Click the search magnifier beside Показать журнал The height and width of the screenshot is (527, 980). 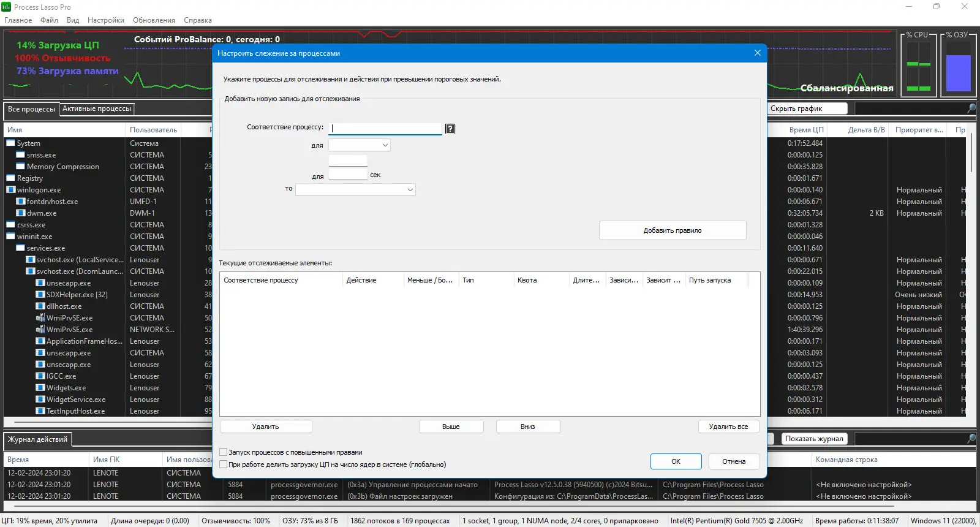[x=971, y=439]
